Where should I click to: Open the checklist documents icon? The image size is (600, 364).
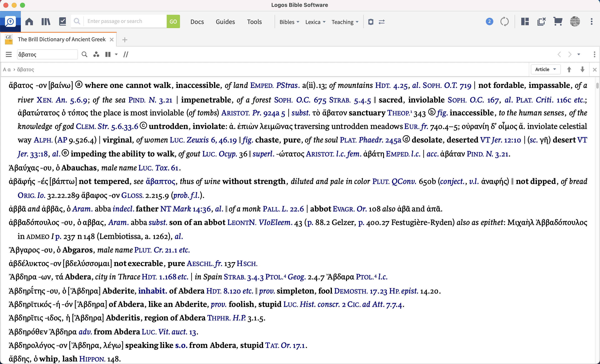coord(62,22)
